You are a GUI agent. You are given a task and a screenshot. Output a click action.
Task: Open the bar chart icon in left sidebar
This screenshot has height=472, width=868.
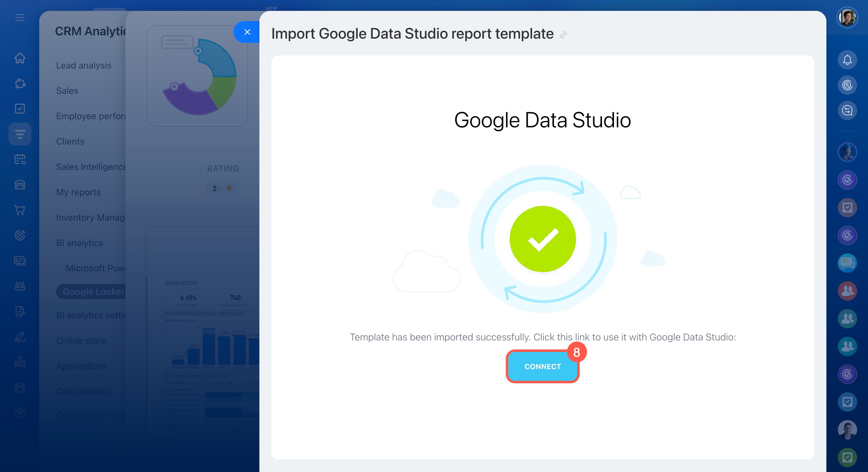(x=20, y=362)
